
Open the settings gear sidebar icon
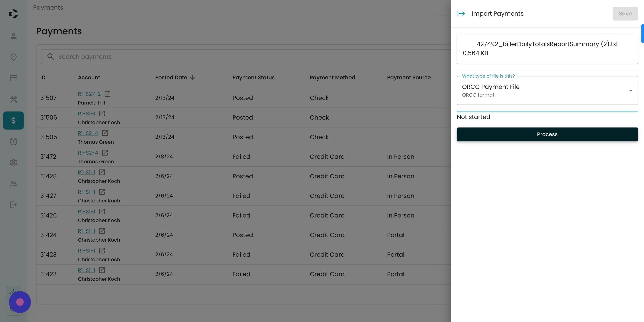(14, 163)
